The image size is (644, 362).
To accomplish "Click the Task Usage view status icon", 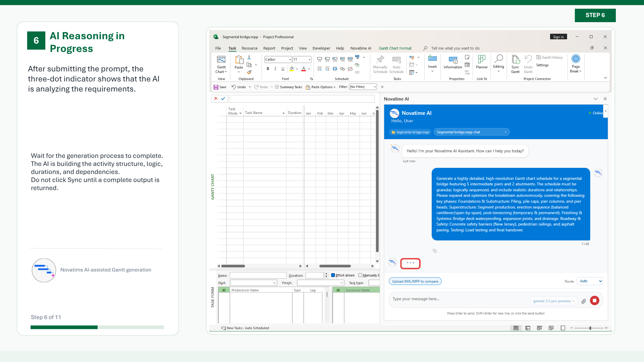I will pyautogui.click(x=528, y=328).
